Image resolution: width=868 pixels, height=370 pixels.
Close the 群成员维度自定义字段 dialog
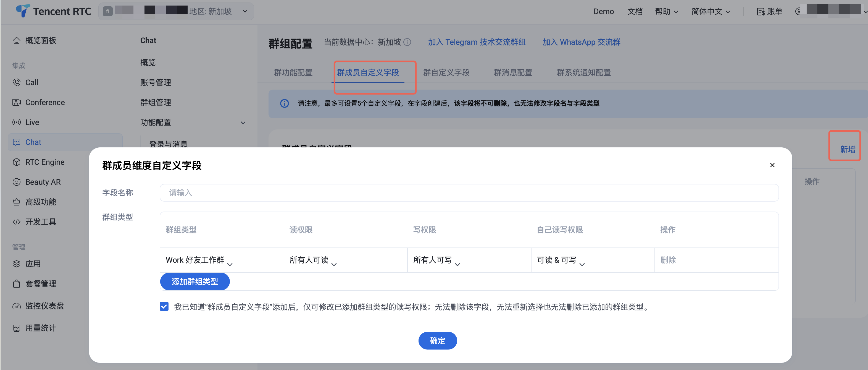[772, 165]
